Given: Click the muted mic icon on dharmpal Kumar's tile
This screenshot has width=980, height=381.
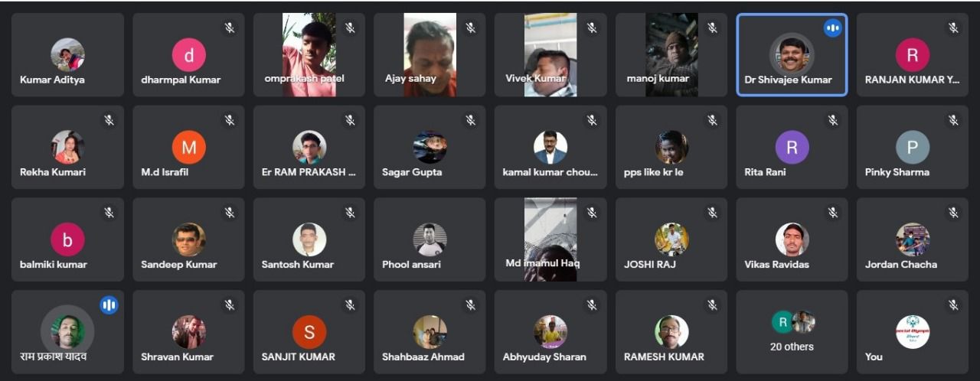Looking at the screenshot, I should pos(229,28).
